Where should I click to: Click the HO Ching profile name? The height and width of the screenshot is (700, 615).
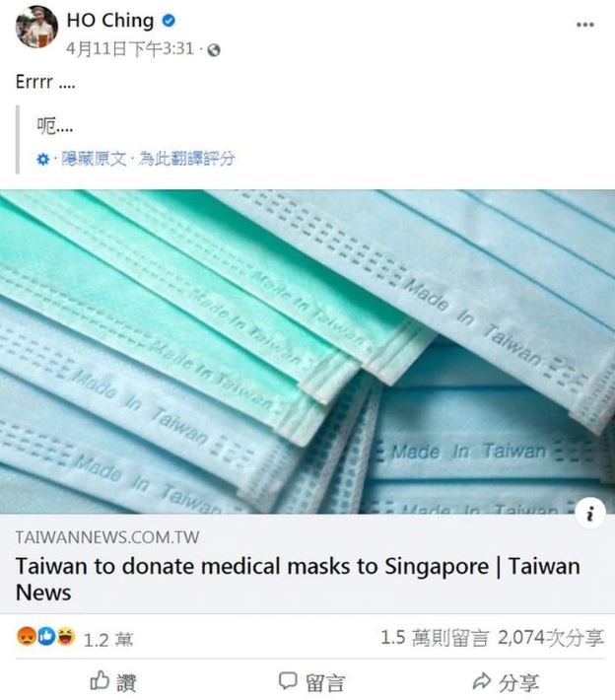(x=109, y=21)
